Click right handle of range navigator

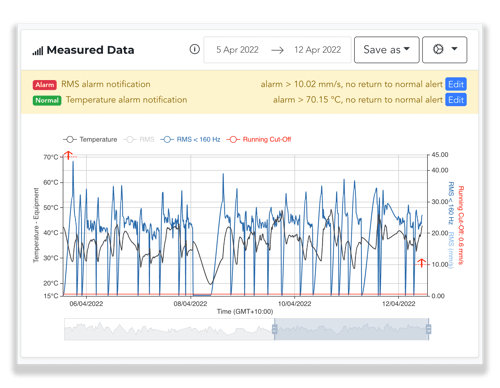[x=429, y=329]
